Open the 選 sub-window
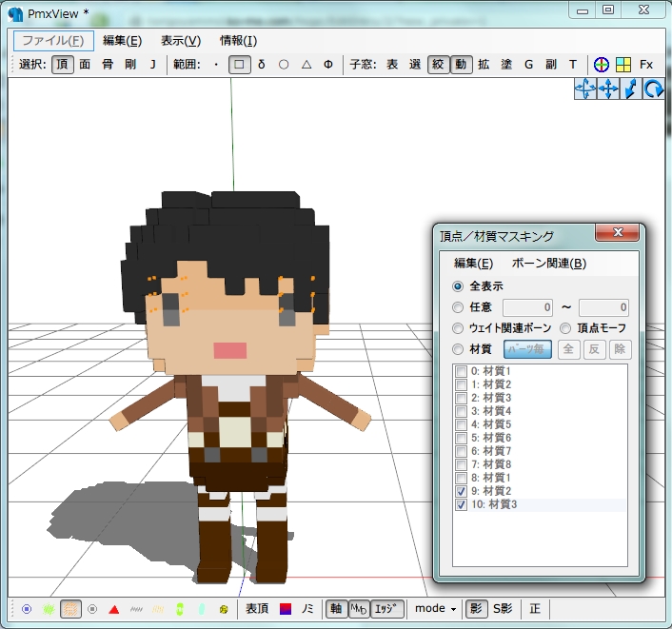This screenshot has width=672, height=629. click(x=415, y=65)
